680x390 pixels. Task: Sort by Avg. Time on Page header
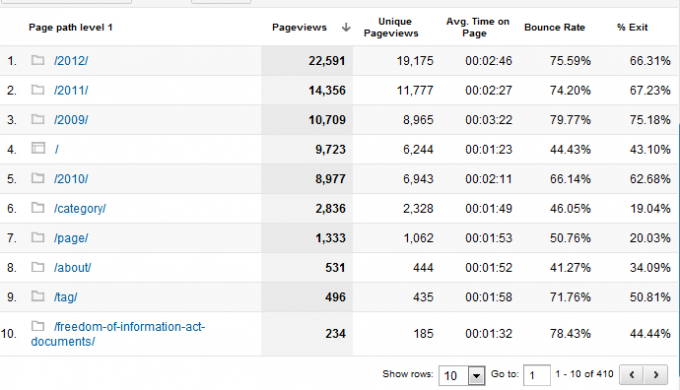[x=477, y=27]
